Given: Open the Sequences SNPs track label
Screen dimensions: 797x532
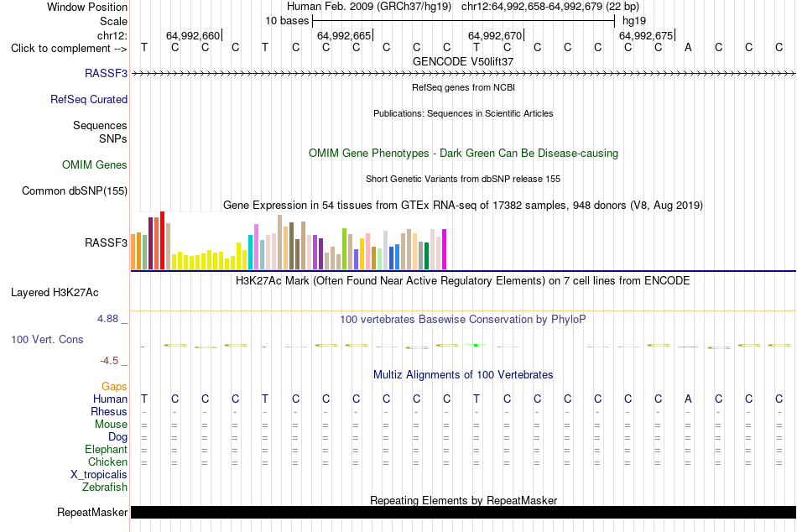Looking at the screenshot, I should coord(100,132).
